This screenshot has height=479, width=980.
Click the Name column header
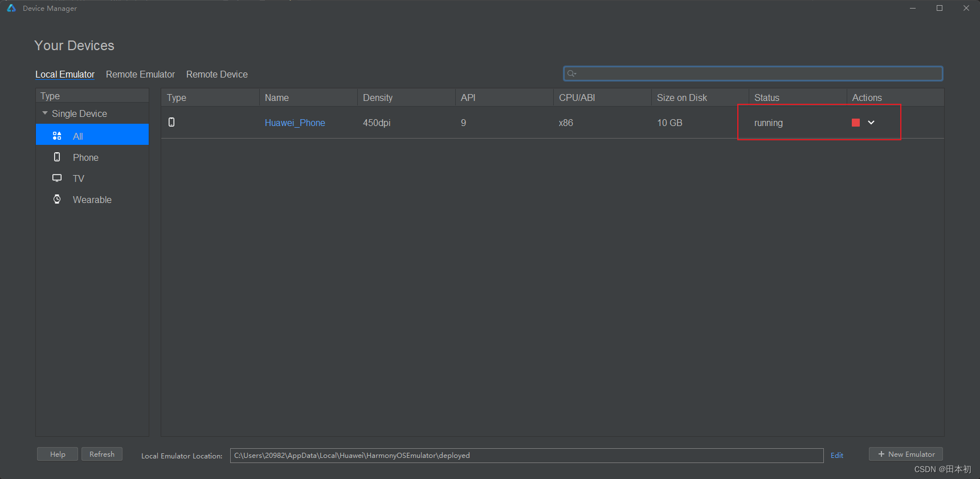pos(309,98)
